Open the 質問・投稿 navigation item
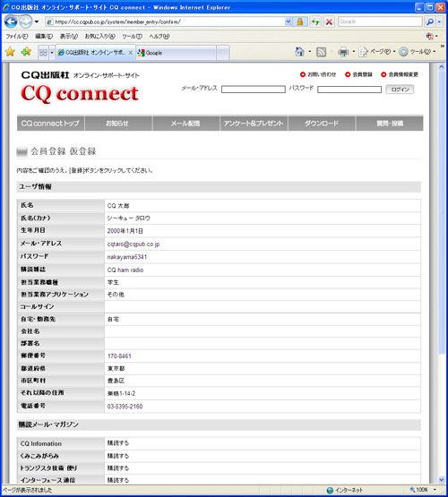 tap(390, 123)
